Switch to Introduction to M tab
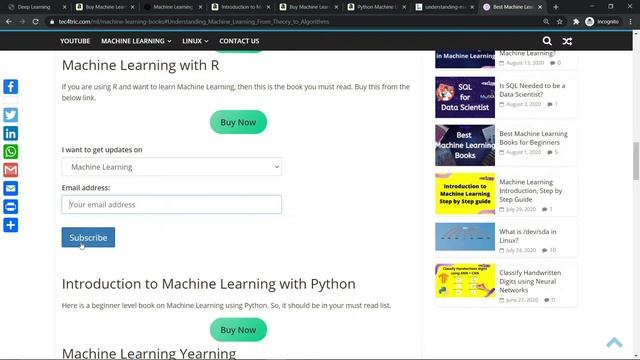Screen dimensions: 640x360 [241, 7]
